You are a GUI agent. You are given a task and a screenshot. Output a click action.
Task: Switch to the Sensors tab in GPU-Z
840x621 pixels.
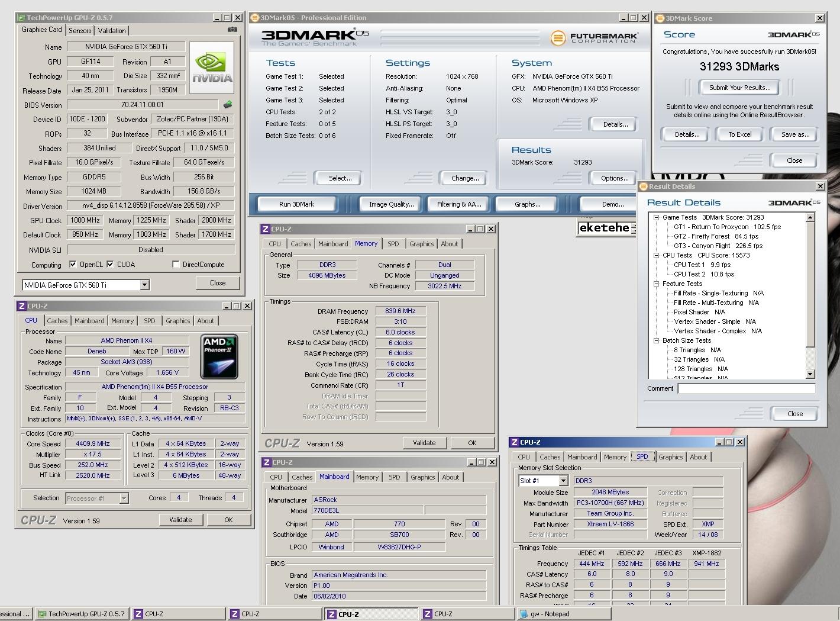pos(80,31)
